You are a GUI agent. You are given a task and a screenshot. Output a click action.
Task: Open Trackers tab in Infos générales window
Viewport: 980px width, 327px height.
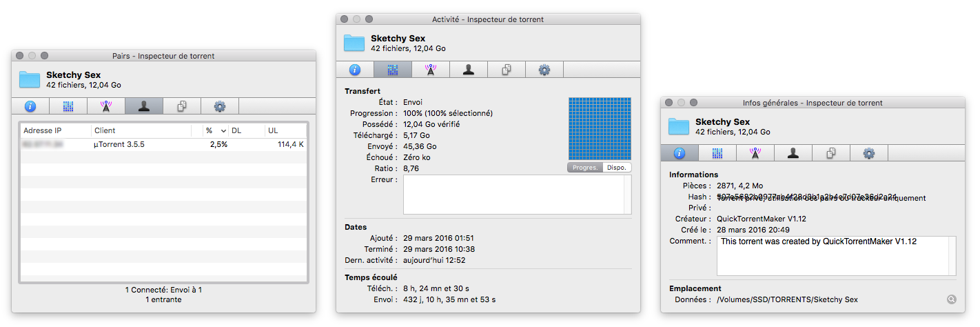pyautogui.click(x=755, y=153)
